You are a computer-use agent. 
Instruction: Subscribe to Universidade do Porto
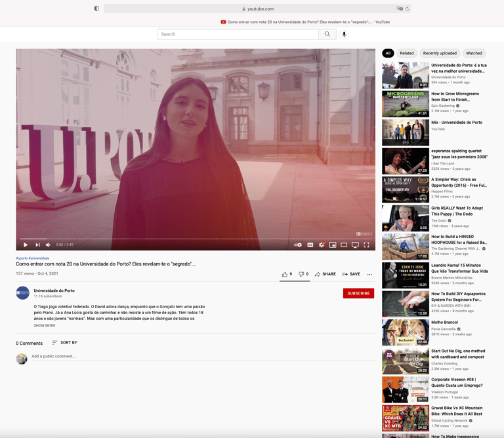358,293
